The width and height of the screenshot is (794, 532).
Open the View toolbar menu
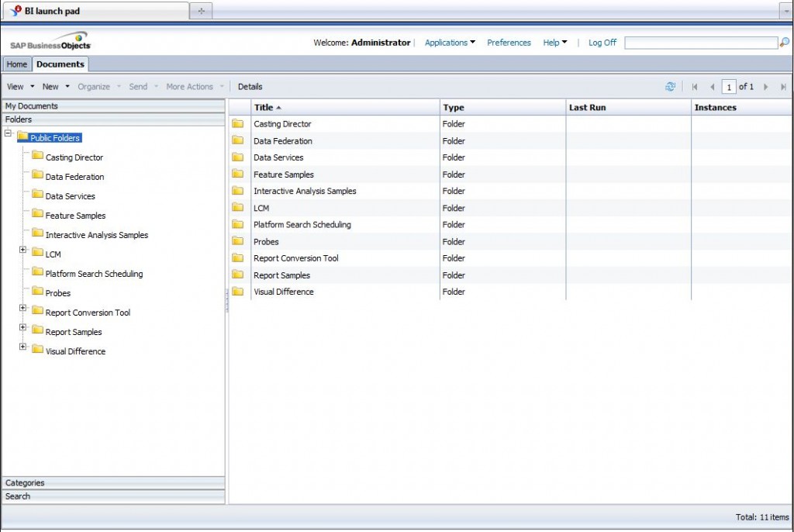coord(21,87)
